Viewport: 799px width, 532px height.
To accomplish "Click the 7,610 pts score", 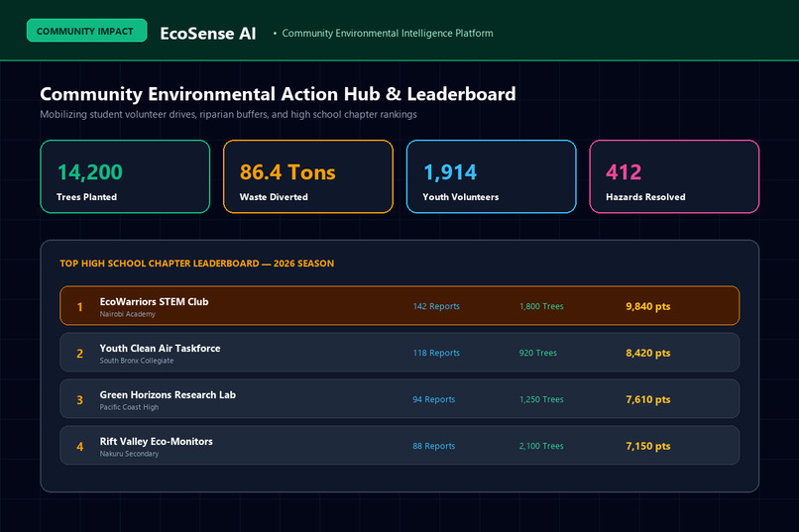I will click(x=647, y=399).
